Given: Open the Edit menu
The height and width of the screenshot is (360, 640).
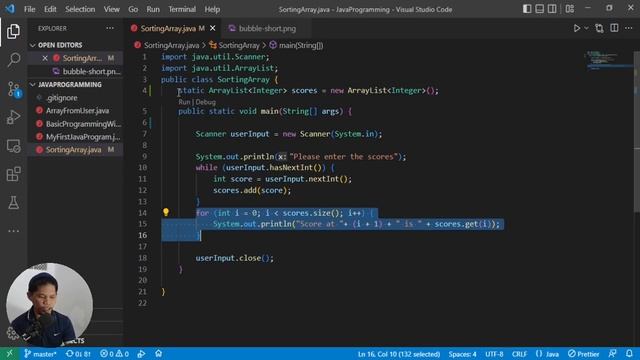Looking at the screenshot, I should coord(50,9).
